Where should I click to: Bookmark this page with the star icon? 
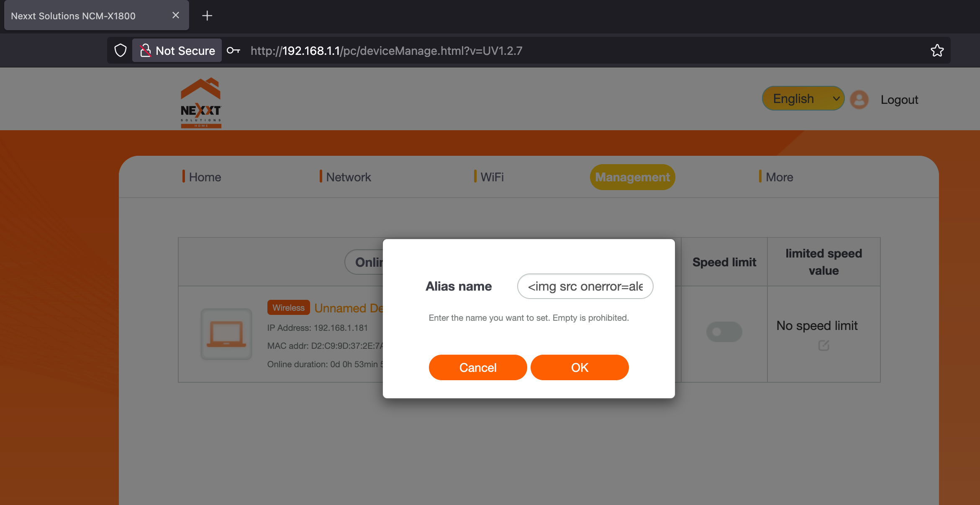click(937, 51)
